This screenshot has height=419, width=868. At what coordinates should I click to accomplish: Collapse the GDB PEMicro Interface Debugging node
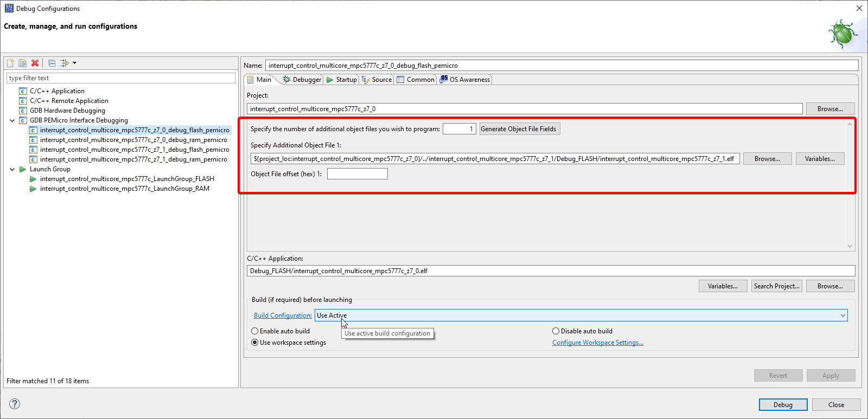(x=12, y=120)
